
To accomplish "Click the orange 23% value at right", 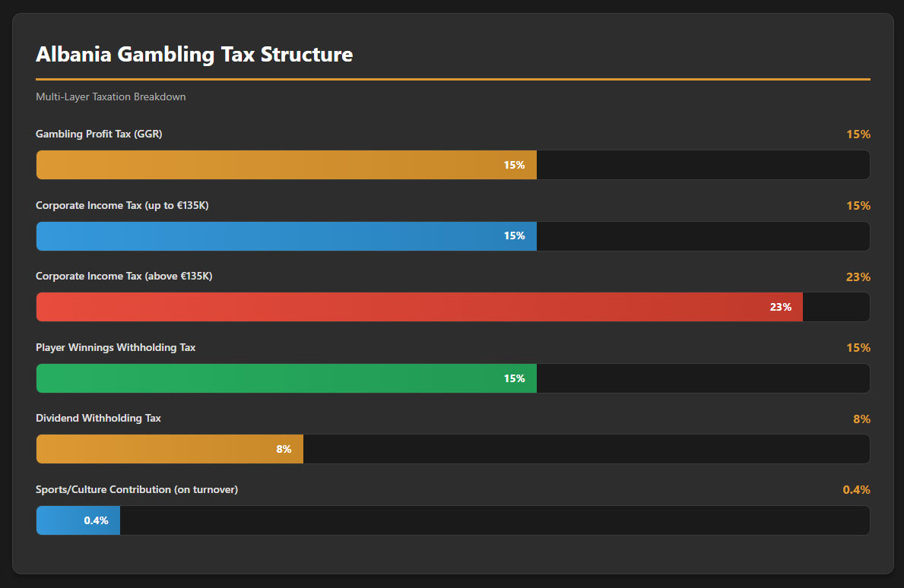I will tap(858, 277).
